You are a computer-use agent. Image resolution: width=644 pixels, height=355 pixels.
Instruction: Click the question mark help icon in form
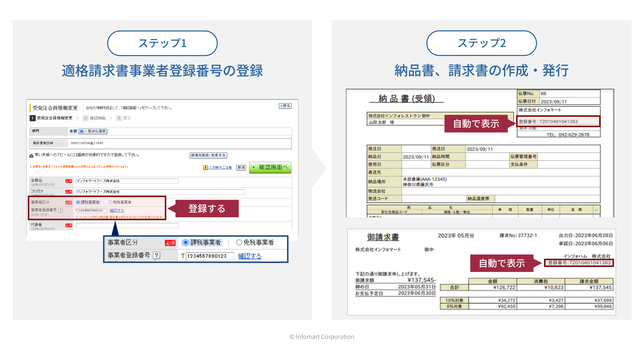(60, 210)
